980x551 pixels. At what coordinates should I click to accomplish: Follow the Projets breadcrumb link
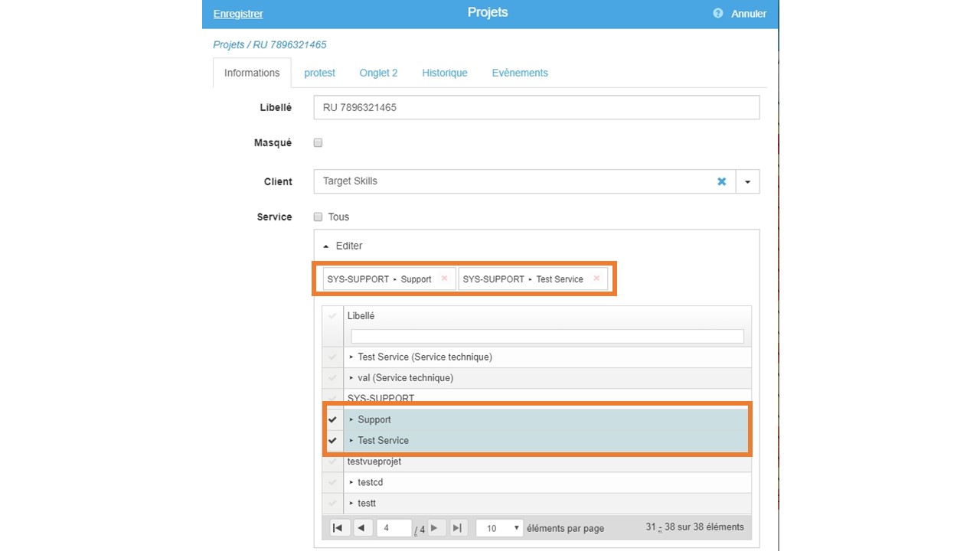pyautogui.click(x=228, y=44)
